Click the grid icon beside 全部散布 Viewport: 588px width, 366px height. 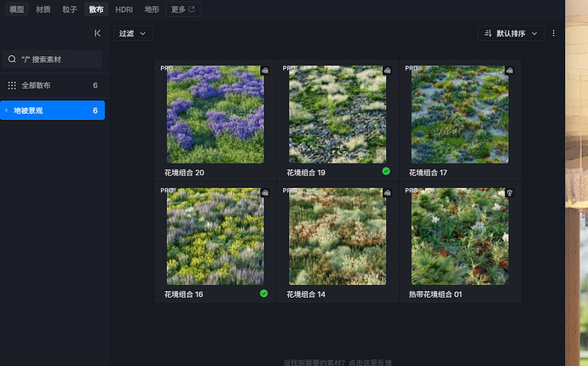(x=12, y=85)
